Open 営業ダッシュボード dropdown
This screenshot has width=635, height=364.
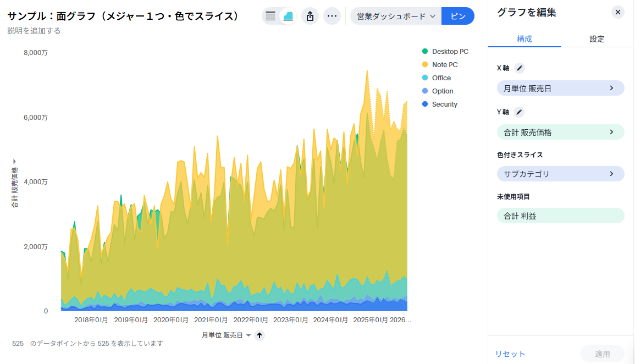(x=395, y=16)
